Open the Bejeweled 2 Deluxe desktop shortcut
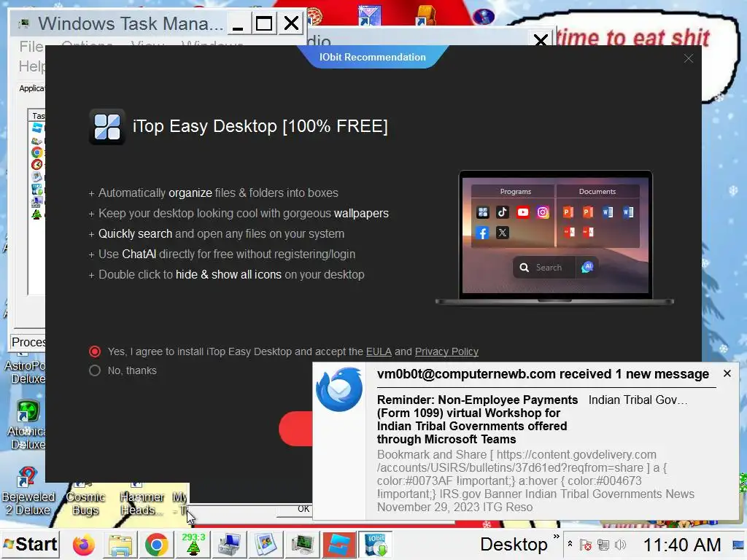 coord(27,491)
